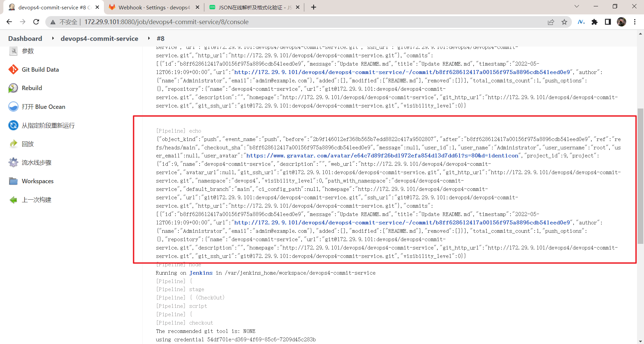Expand the Dashboard breadcrumb arrow

click(x=53, y=39)
